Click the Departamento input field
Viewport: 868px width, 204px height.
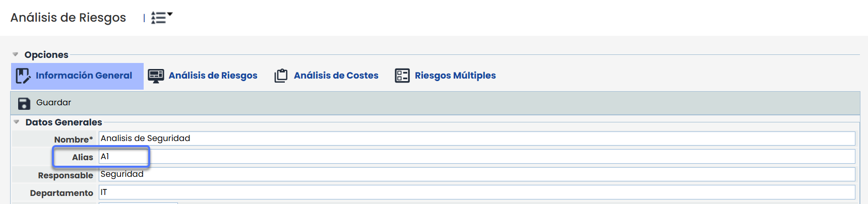476,192
